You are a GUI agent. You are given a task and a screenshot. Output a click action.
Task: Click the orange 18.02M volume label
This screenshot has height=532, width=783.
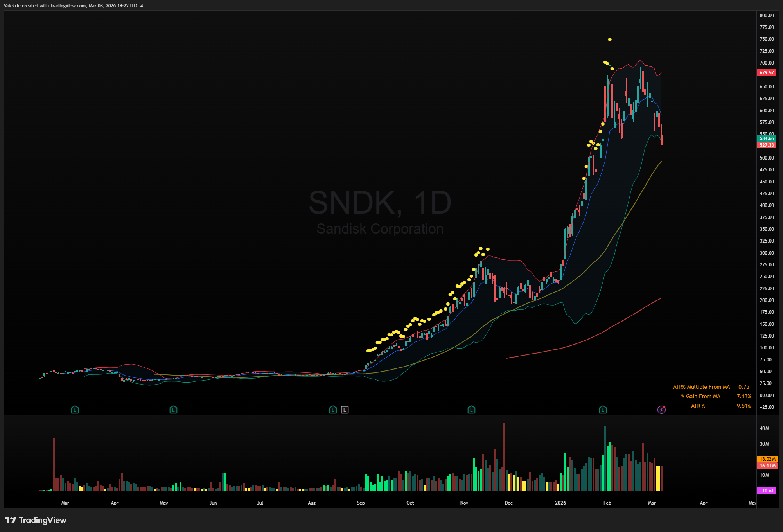pos(767,459)
